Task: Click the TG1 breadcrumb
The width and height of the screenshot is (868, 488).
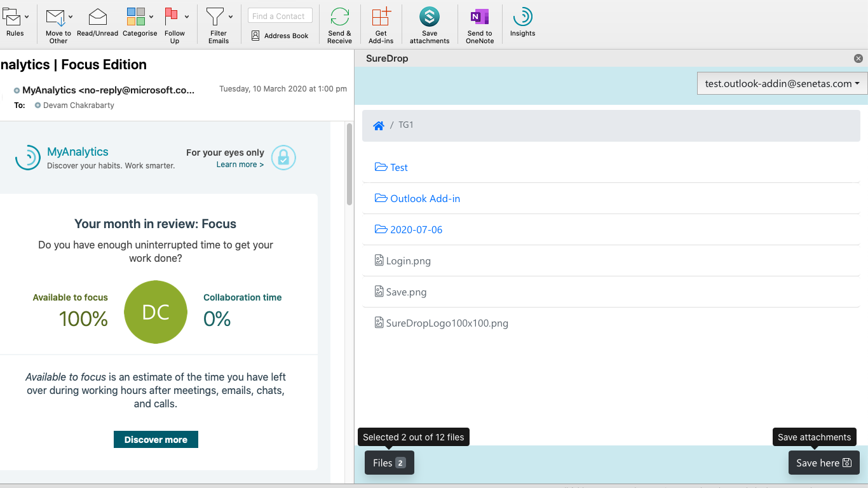Action: click(x=406, y=125)
